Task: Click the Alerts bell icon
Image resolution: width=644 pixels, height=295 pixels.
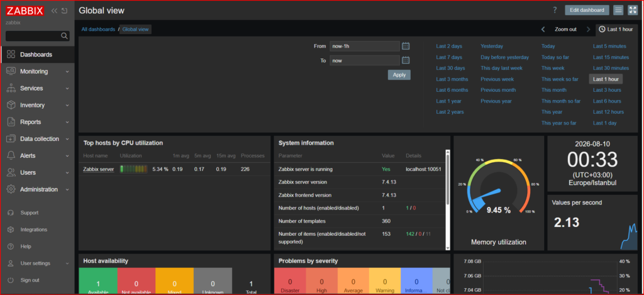Action: coord(11,155)
